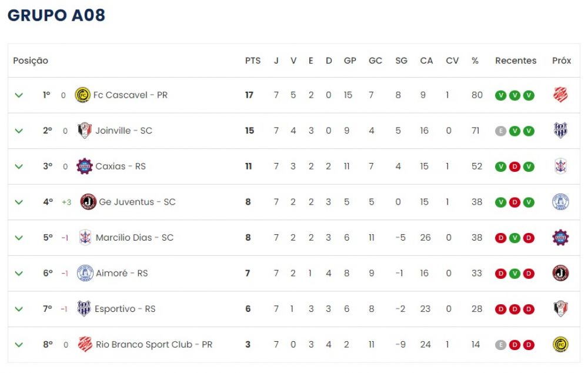Open the Joinville - SC team link
The height and width of the screenshot is (373, 588).
point(123,131)
